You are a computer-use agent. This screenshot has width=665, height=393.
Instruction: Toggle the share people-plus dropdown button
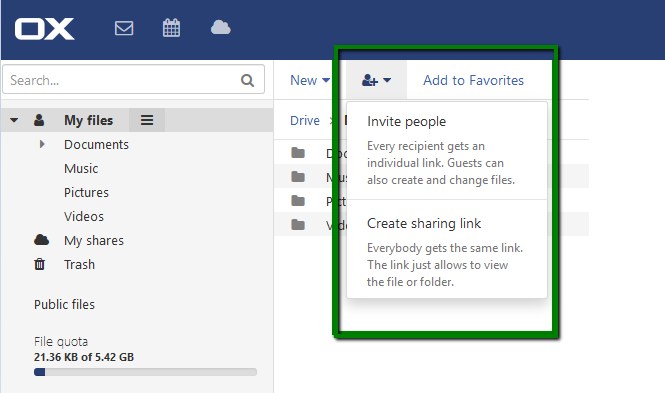[376, 80]
